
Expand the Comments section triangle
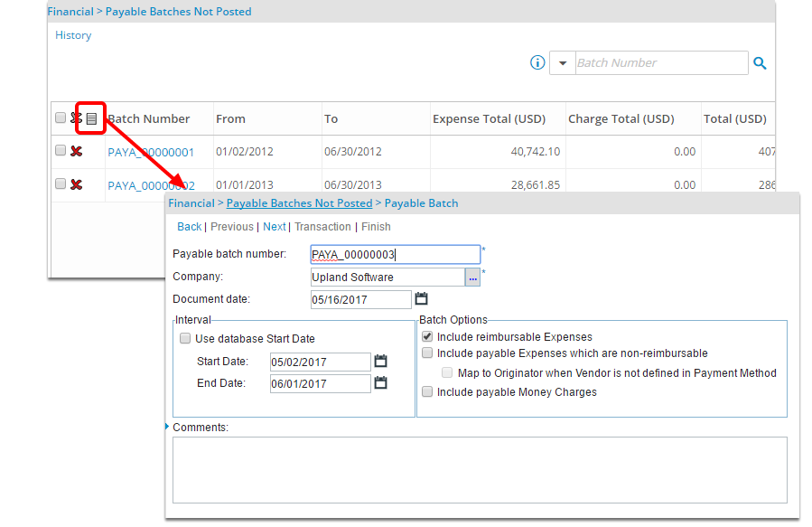click(168, 426)
